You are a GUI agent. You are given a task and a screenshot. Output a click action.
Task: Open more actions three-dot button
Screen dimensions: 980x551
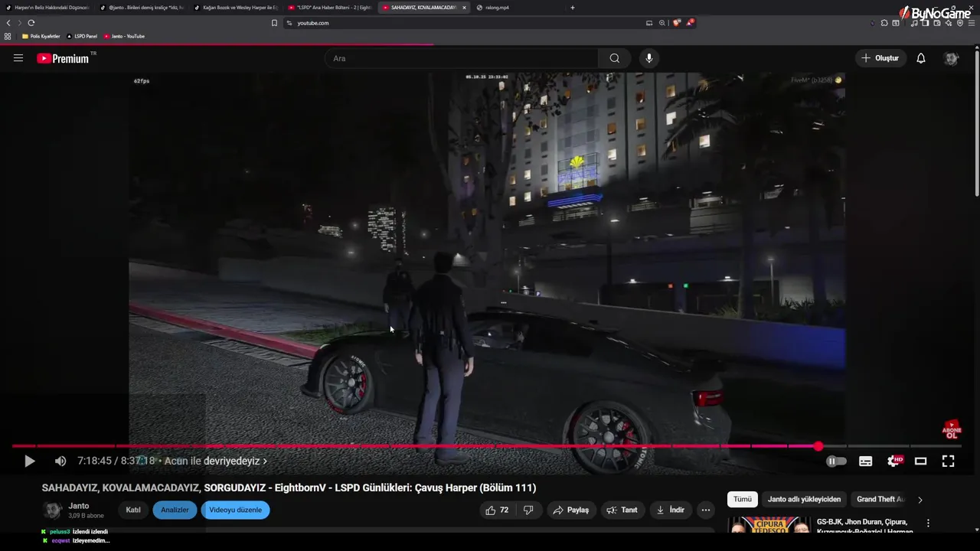[706, 510]
